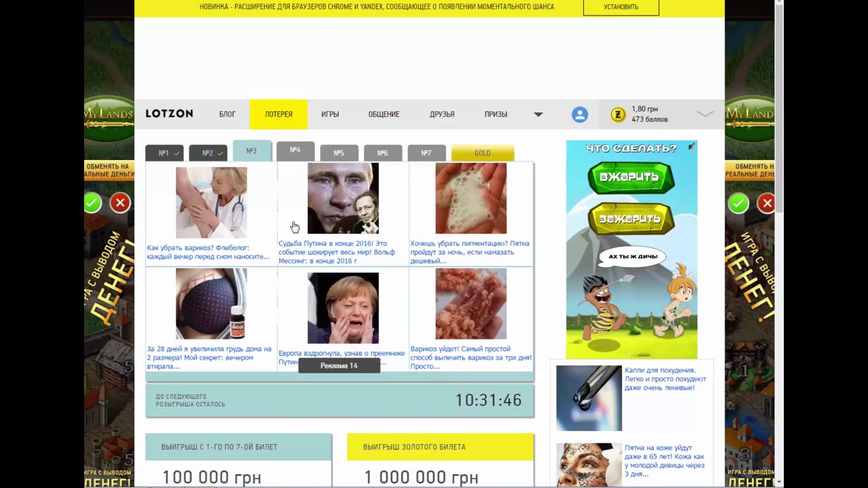
Task: Click the crying woman ad thumbnail
Action: pyautogui.click(x=343, y=308)
